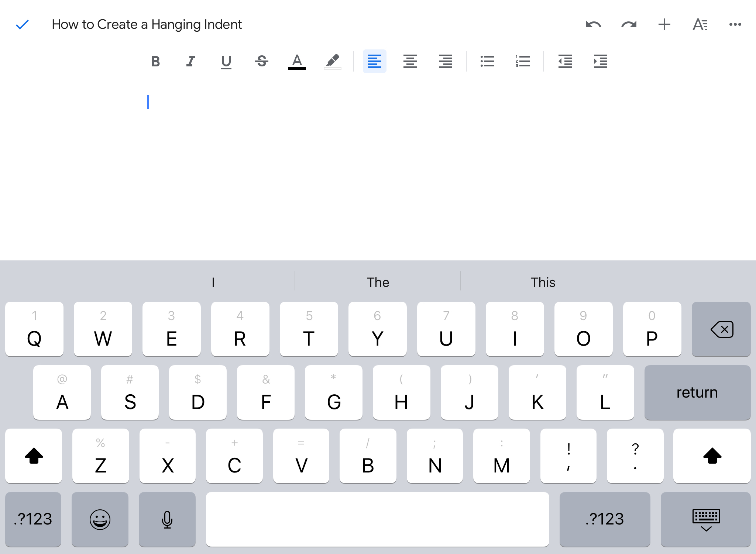Choose the 'This' keyboard suggestion
The image size is (756, 554).
pos(543,282)
